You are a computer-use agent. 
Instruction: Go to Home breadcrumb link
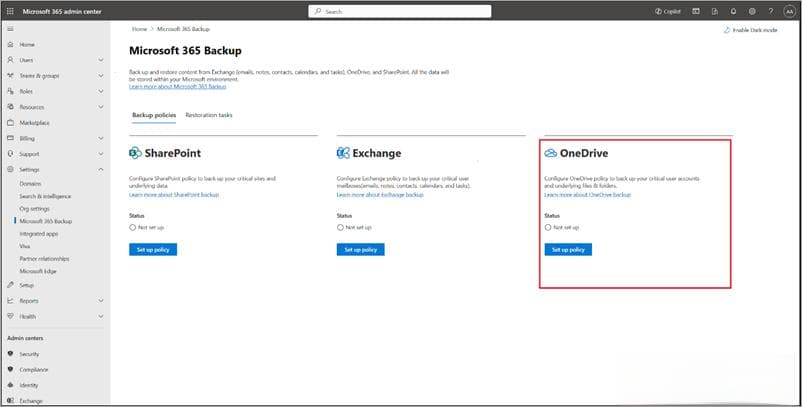coord(139,29)
